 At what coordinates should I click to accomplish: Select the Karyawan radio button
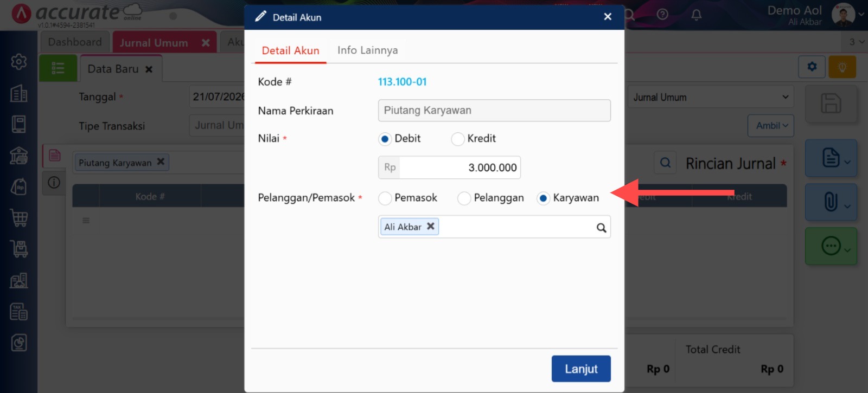[543, 198]
